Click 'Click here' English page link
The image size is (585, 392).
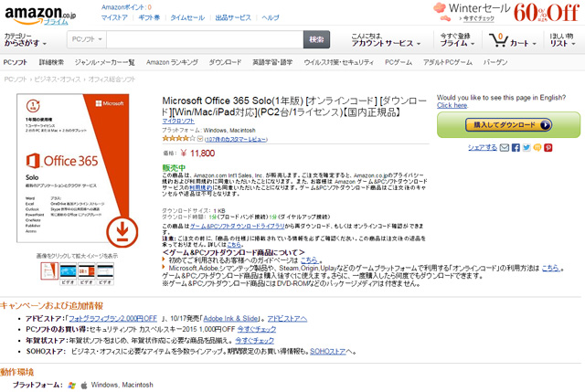click(452, 106)
